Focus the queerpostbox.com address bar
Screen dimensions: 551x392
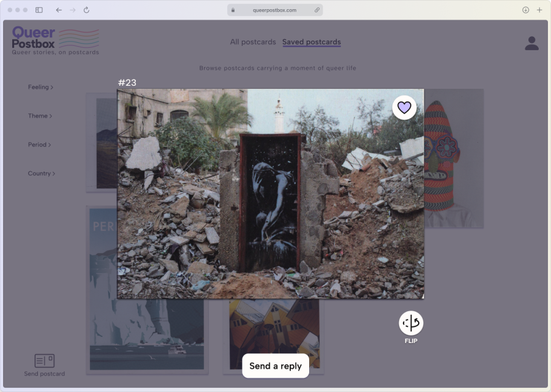pyautogui.click(x=275, y=10)
